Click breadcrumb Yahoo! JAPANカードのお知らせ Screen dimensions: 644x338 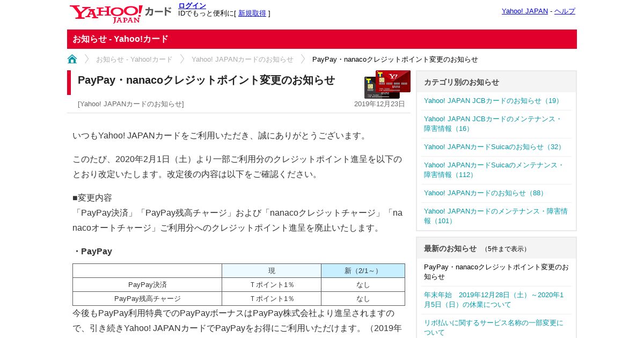point(243,60)
